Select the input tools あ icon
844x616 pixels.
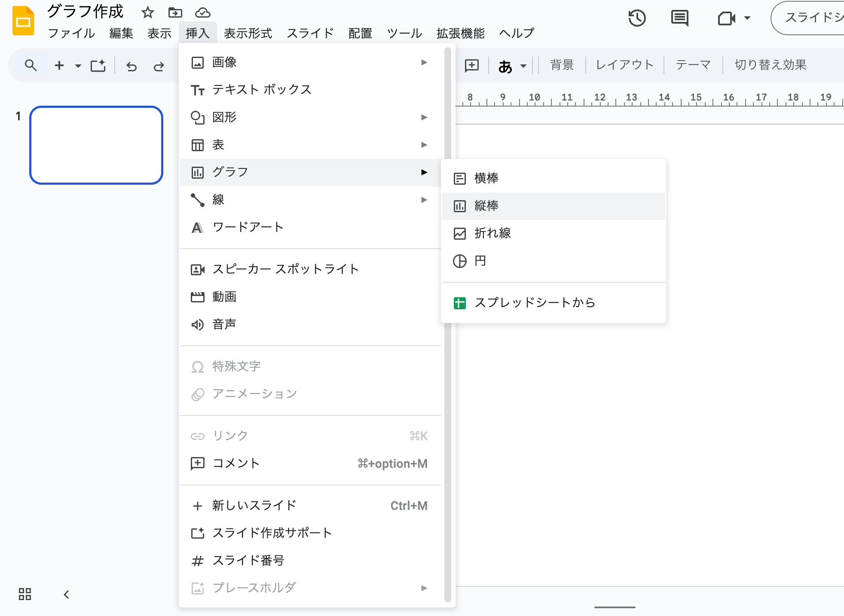tap(505, 65)
